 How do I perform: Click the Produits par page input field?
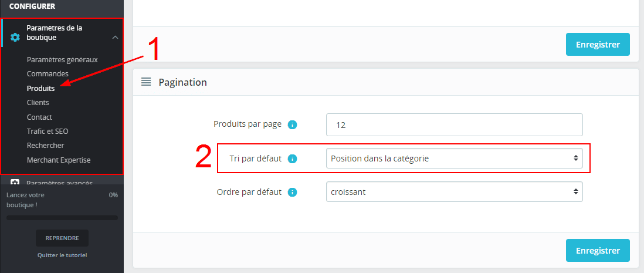pos(454,124)
